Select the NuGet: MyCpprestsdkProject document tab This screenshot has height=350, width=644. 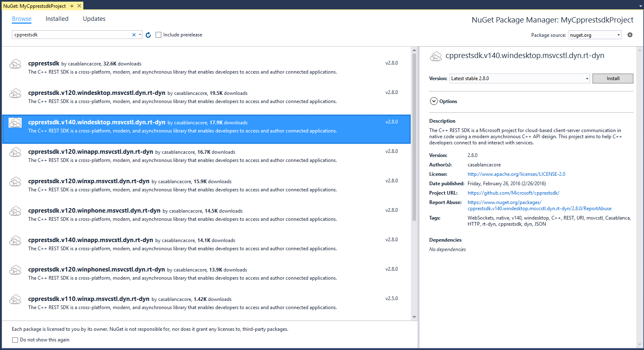(x=35, y=6)
